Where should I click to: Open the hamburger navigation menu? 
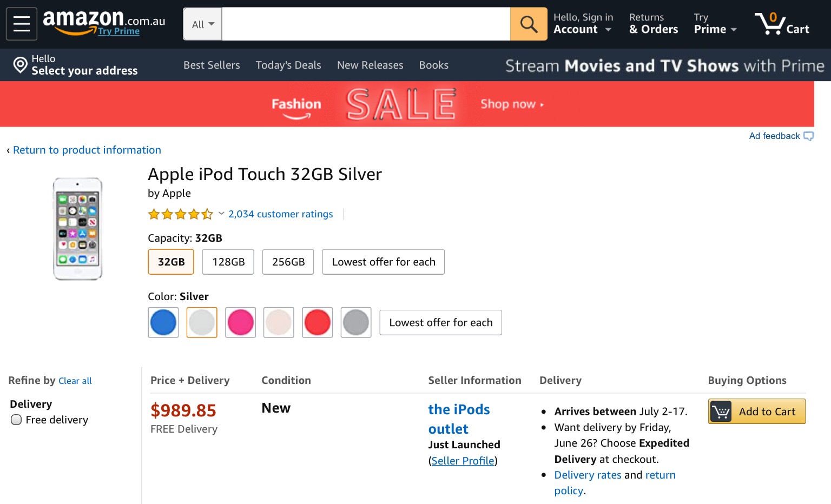pyautogui.click(x=22, y=24)
